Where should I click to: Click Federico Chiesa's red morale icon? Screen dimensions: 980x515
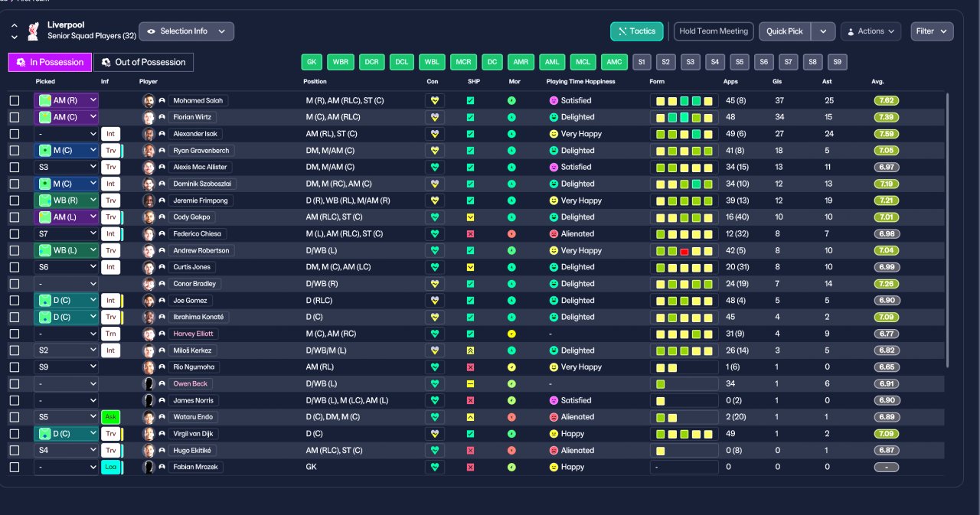(x=511, y=233)
